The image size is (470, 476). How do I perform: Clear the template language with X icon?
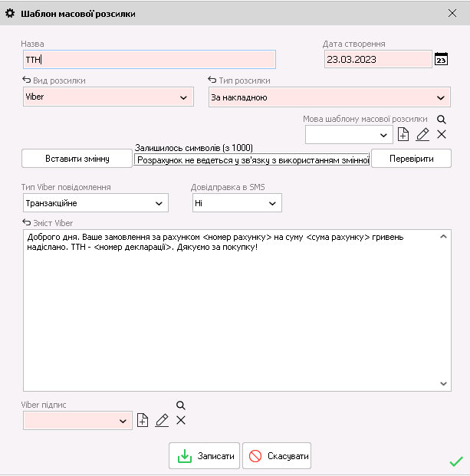click(x=442, y=134)
